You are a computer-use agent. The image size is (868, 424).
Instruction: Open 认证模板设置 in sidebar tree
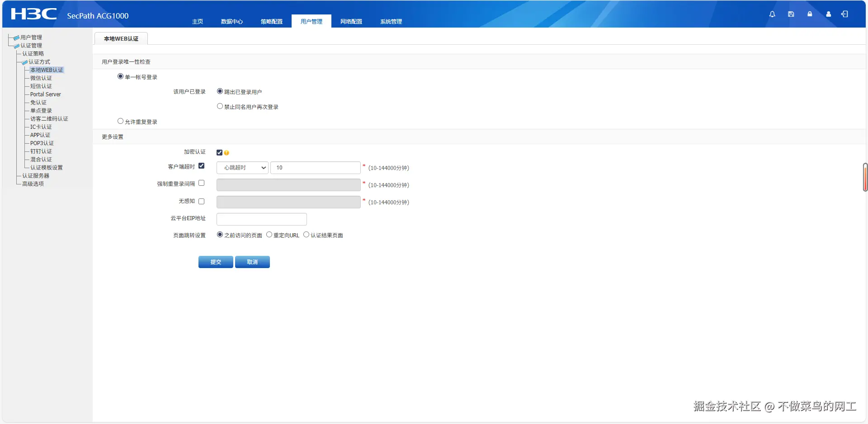pos(47,168)
